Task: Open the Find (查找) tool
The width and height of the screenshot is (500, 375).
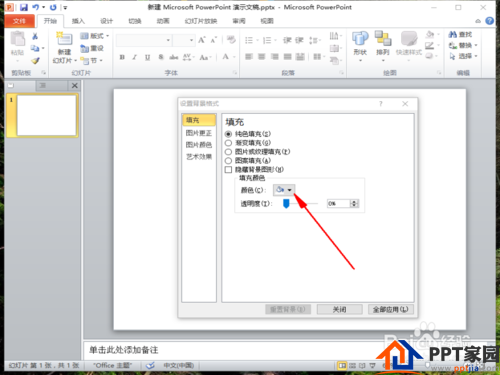Action: point(460,34)
